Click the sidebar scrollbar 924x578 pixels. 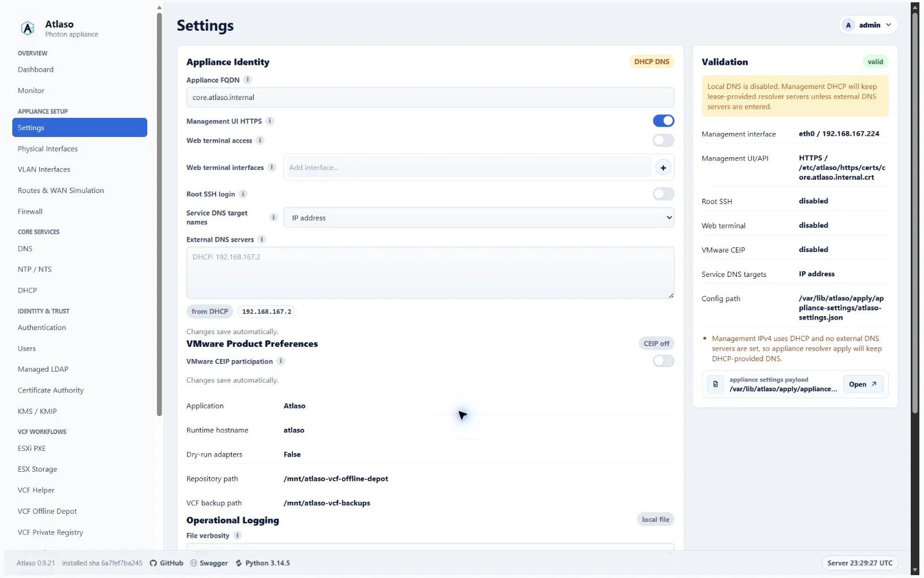[x=159, y=214]
